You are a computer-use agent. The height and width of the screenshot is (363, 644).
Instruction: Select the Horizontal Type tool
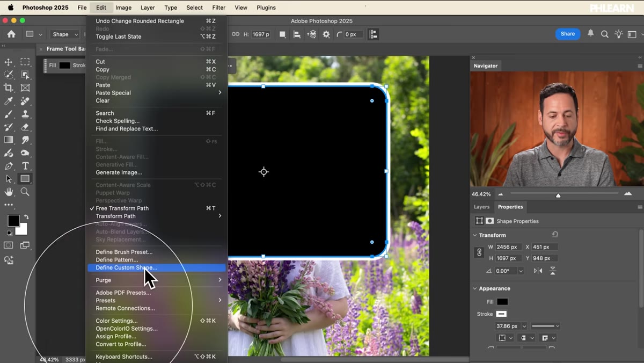(25, 166)
